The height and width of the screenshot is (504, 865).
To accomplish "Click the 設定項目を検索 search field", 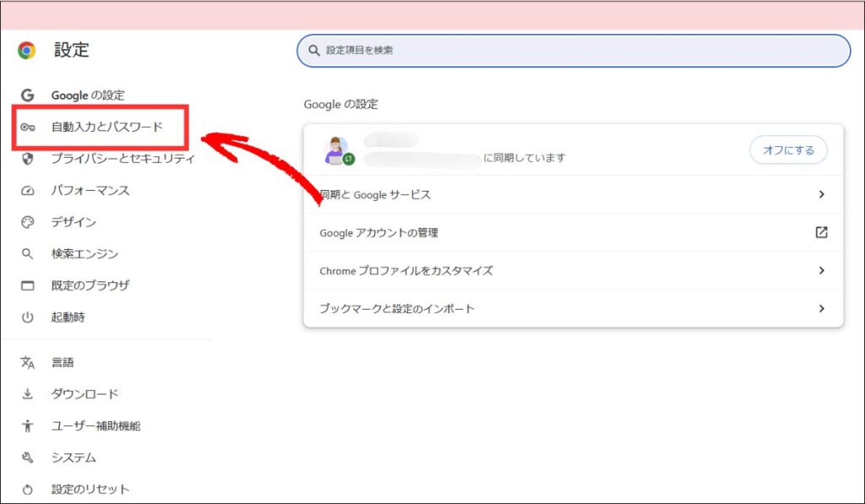I will [x=574, y=51].
